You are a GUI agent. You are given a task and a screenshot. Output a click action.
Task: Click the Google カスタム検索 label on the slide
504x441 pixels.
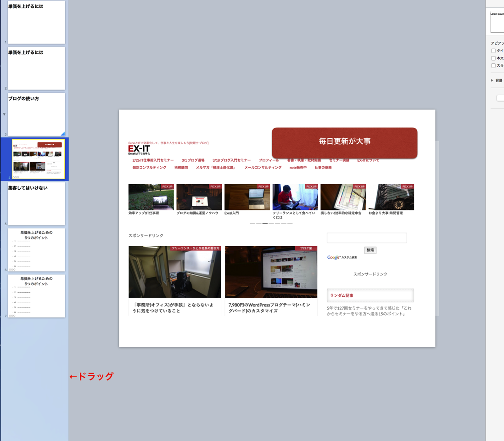tap(342, 257)
